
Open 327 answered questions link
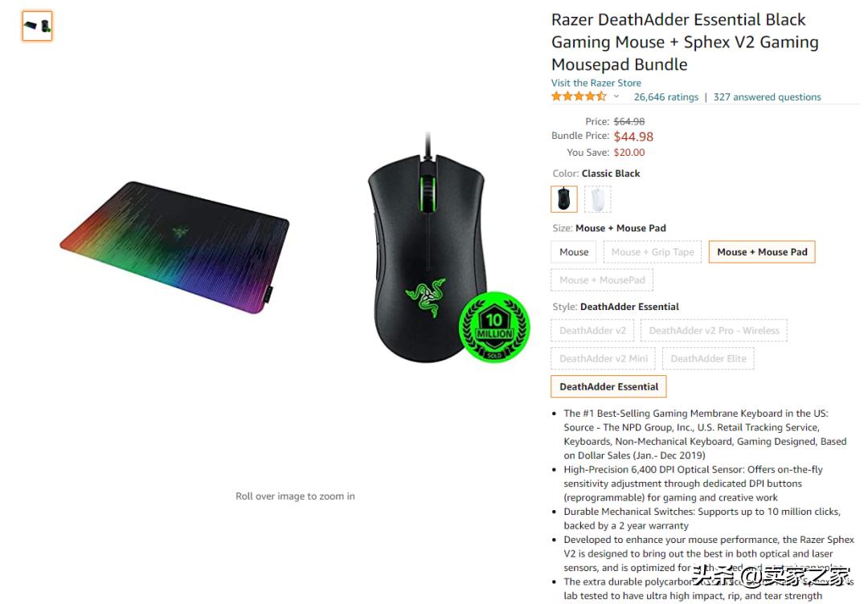768,97
